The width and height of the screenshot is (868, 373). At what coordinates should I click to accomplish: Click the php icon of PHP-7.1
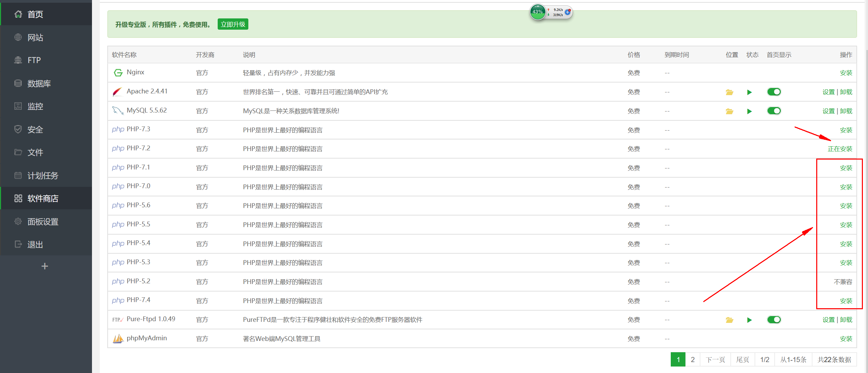click(x=118, y=168)
